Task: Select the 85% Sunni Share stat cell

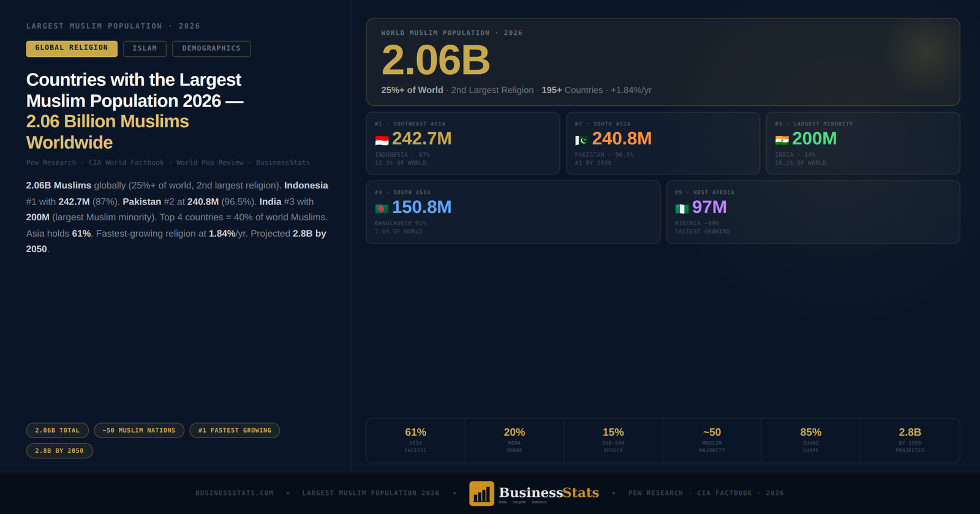Action: pos(810,440)
